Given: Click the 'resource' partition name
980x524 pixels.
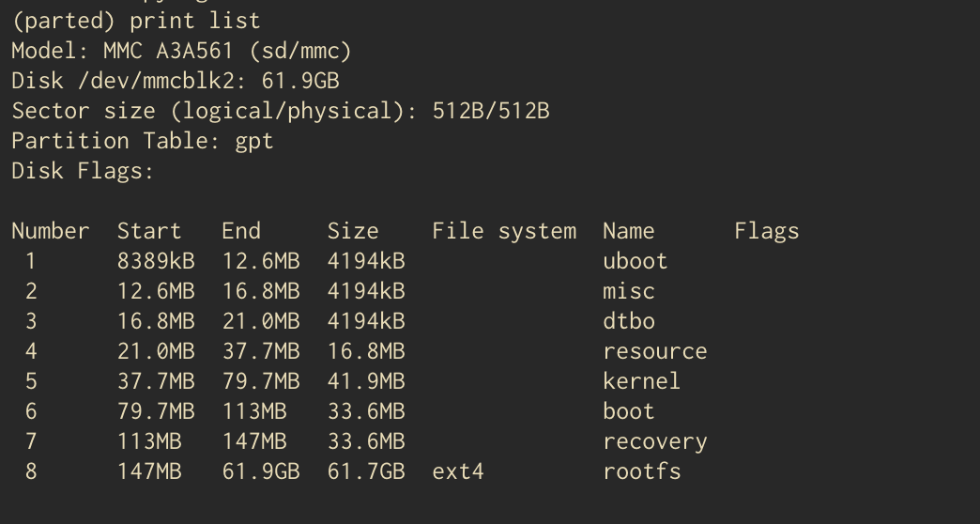Looking at the screenshot, I should pyautogui.click(x=654, y=351).
